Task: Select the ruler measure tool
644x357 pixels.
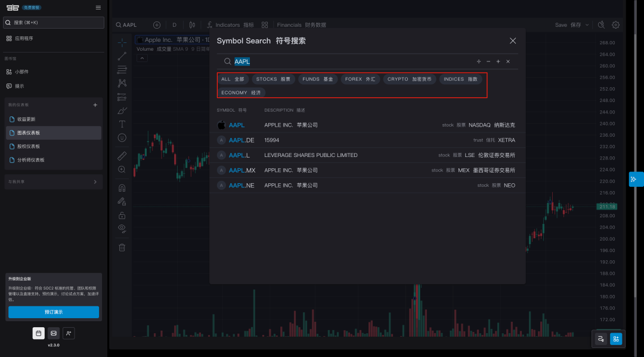Action: tap(122, 156)
